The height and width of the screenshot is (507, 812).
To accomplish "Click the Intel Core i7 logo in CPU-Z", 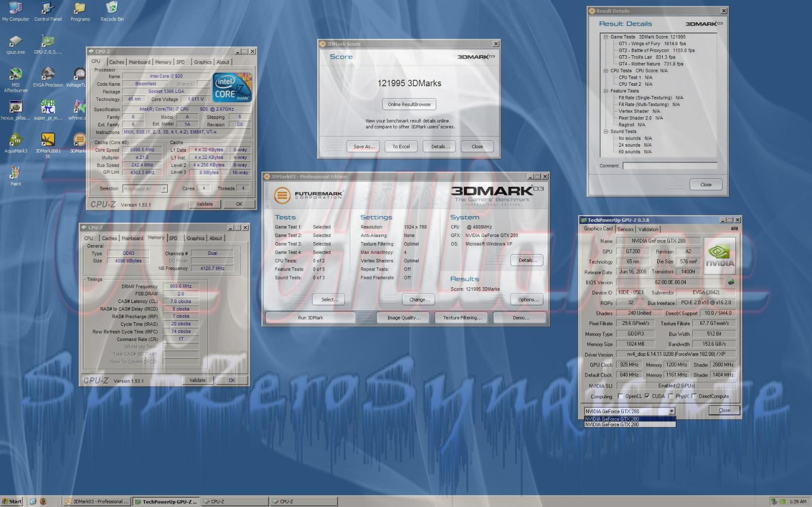I will tap(232, 87).
